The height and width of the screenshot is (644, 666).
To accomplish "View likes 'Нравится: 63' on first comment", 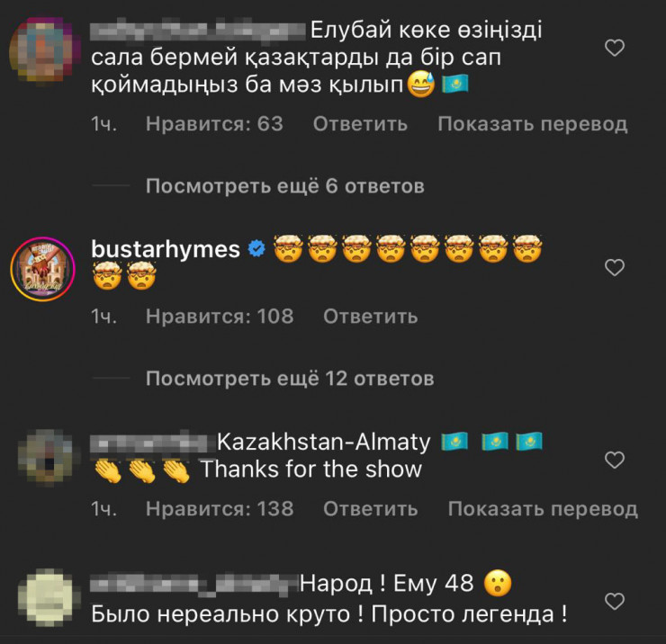I will point(214,124).
